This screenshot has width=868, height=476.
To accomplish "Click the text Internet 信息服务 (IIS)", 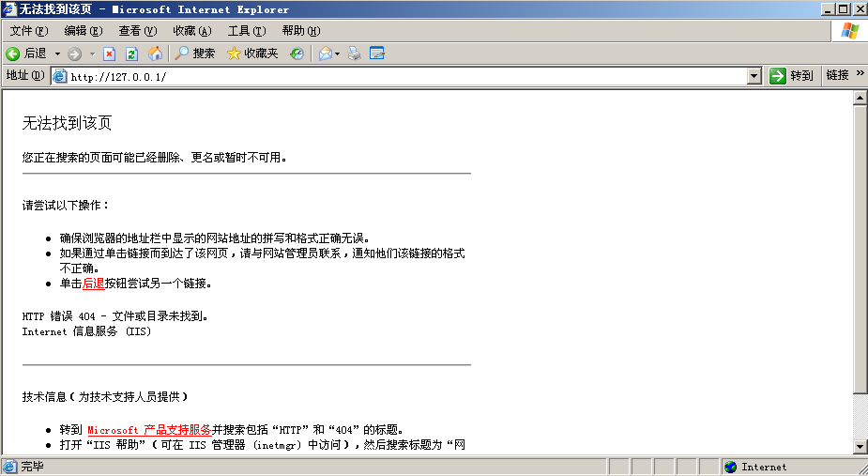I will pyautogui.click(x=86, y=331).
